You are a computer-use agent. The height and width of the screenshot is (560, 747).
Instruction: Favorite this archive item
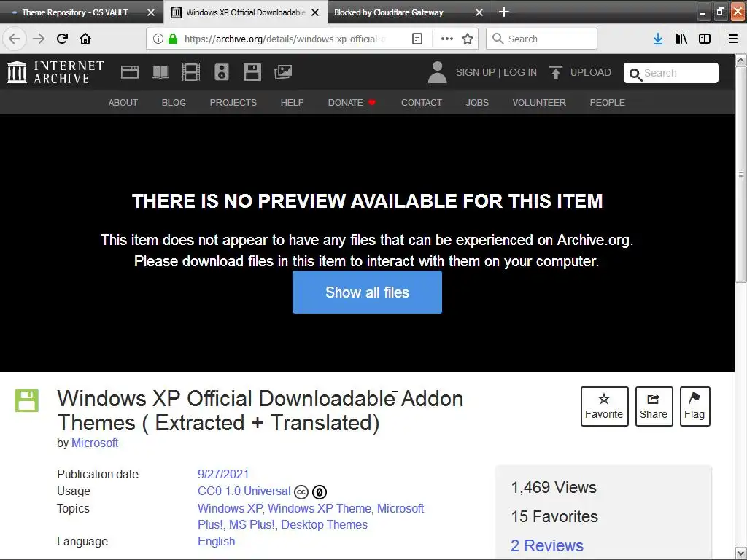604,406
